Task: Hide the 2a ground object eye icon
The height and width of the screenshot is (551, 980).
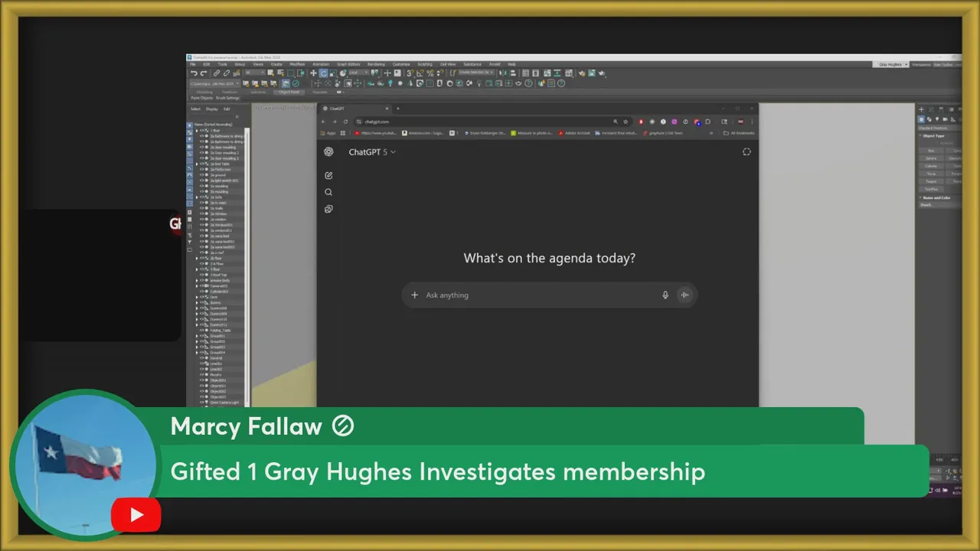Action: [201, 175]
